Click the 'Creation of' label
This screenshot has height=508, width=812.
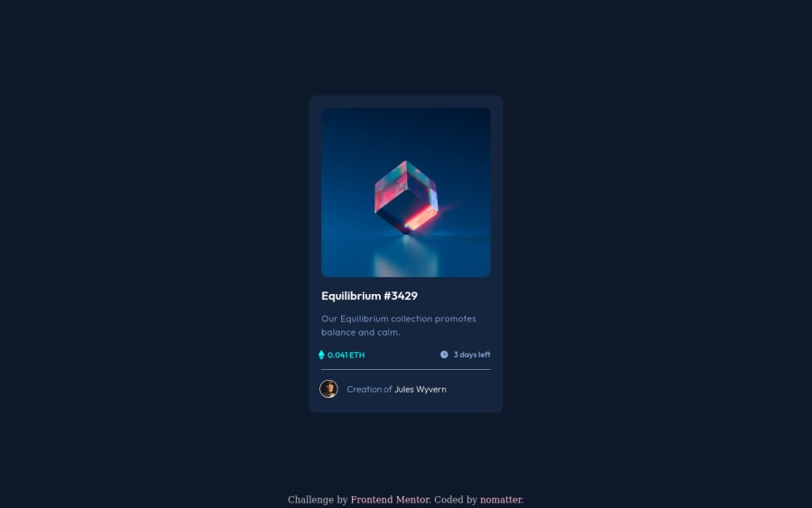click(369, 390)
